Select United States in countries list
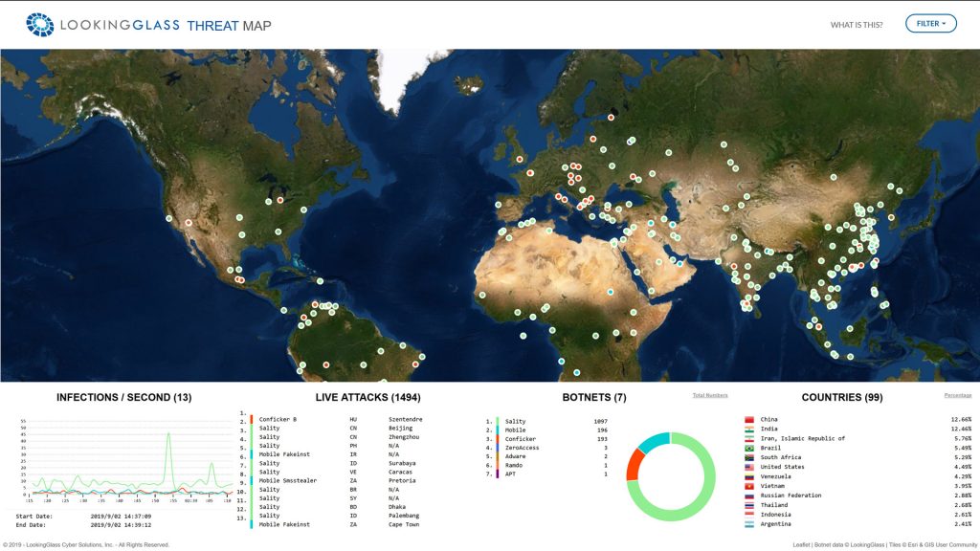 click(782, 467)
